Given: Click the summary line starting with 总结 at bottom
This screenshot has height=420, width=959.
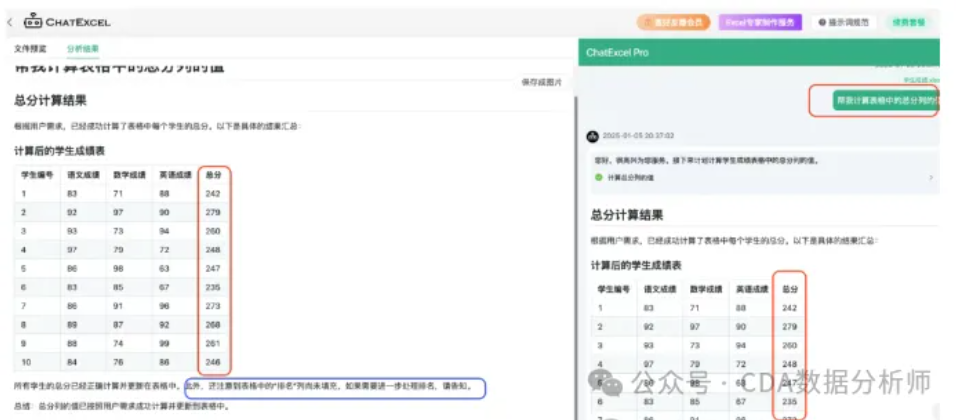Looking at the screenshot, I should click(122, 406).
